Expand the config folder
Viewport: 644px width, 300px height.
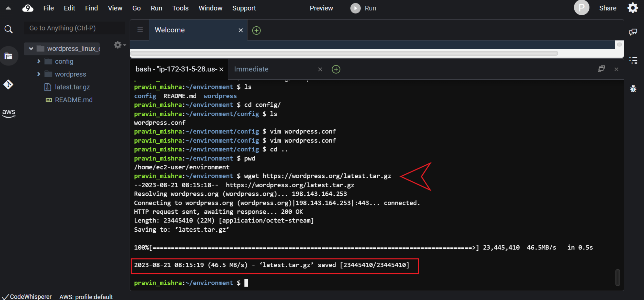[x=39, y=61]
